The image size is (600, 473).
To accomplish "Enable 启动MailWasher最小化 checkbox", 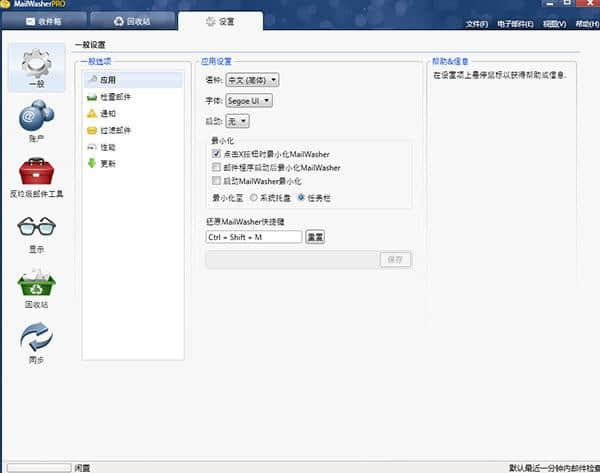I will click(x=216, y=181).
